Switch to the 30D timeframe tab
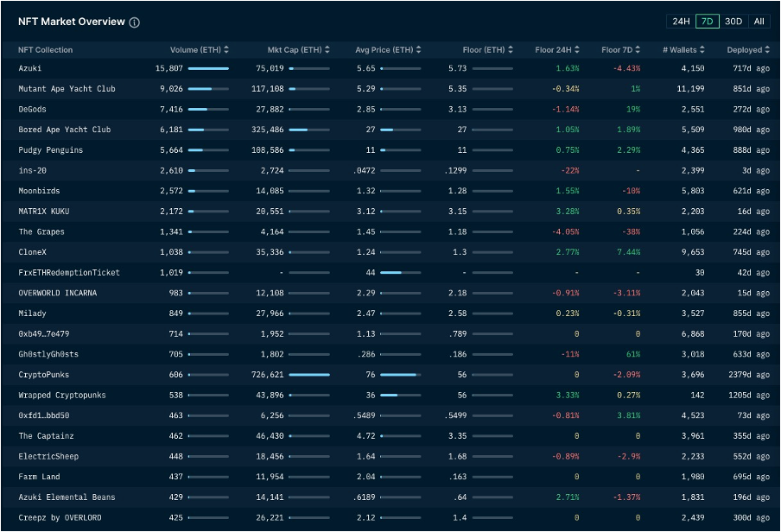781x532 pixels. click(x=733, y=22)
